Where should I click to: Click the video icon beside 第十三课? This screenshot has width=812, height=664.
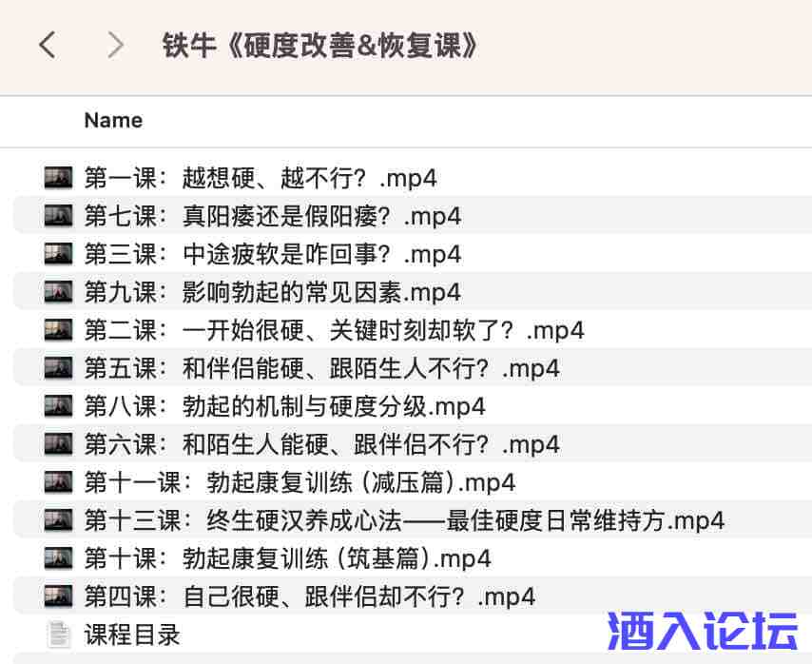57,520
